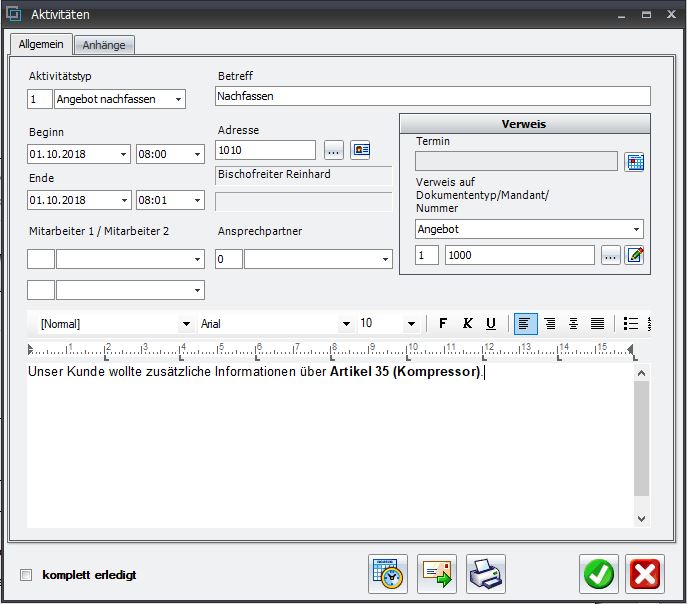
Task: Click the forward activity icon with green arrow
Action: pyautogui.click(x=437, y=574)
